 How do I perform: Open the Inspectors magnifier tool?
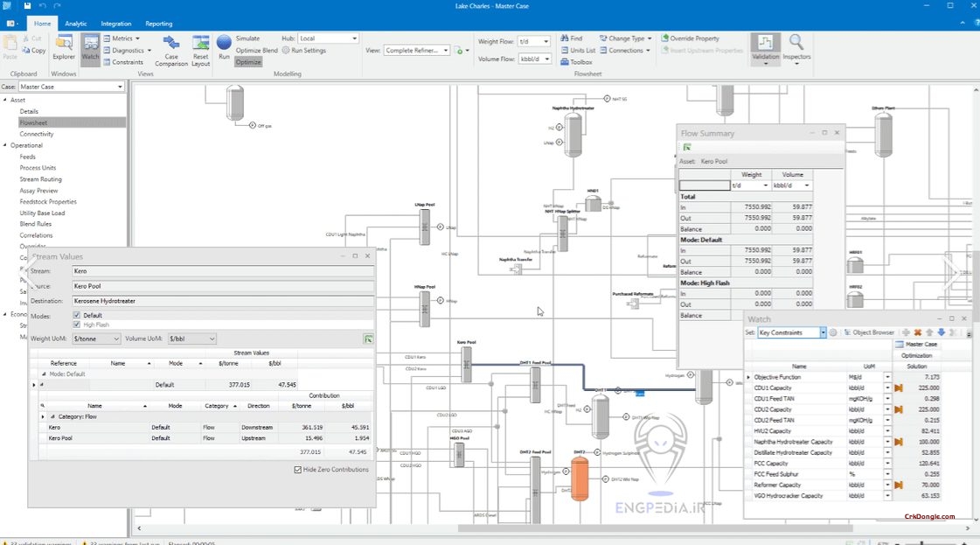click(796, 49)
